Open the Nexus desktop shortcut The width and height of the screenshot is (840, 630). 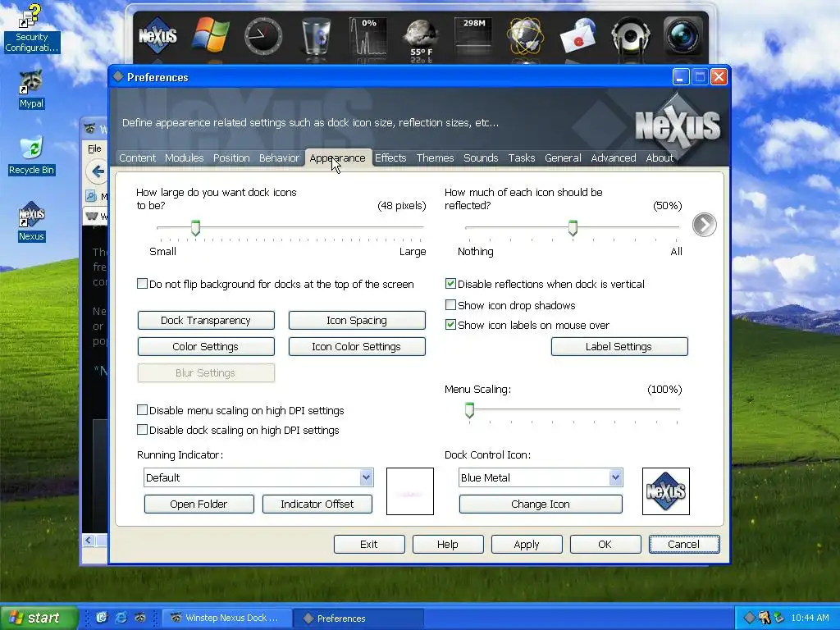(x=31, y=221)
